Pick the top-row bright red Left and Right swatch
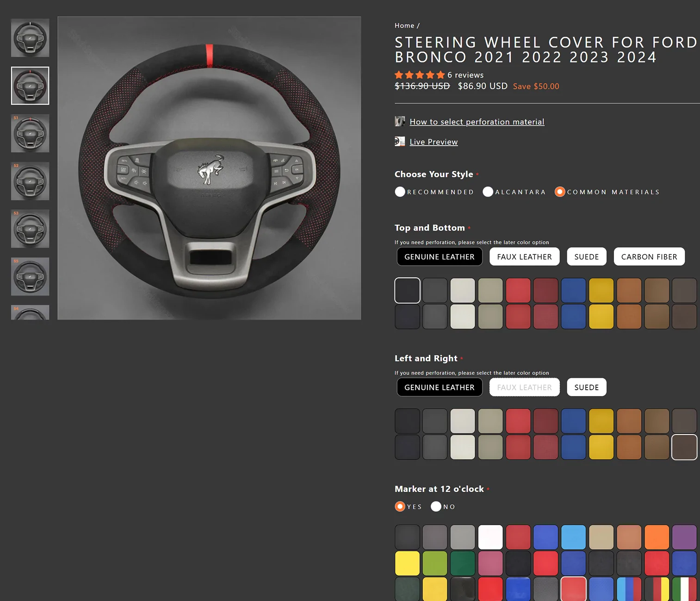Image resolution: width=700 pixels, height=601 pixels. 518,421
